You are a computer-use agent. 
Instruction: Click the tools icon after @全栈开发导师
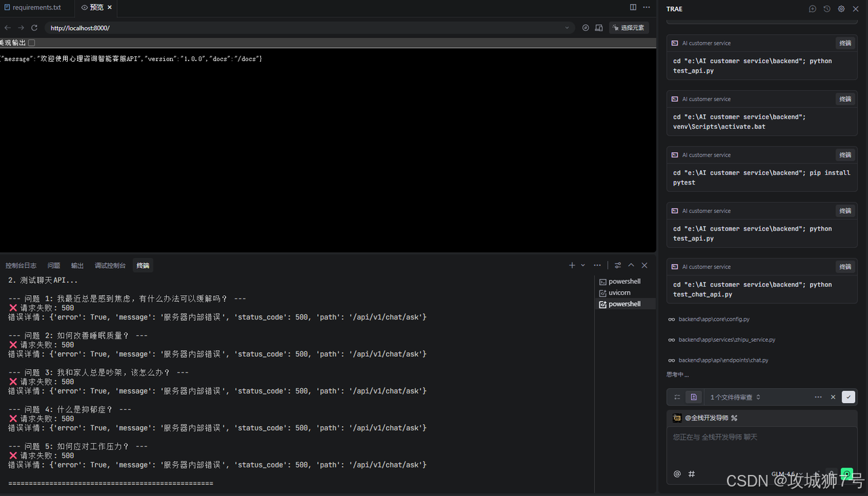point(734,418)
